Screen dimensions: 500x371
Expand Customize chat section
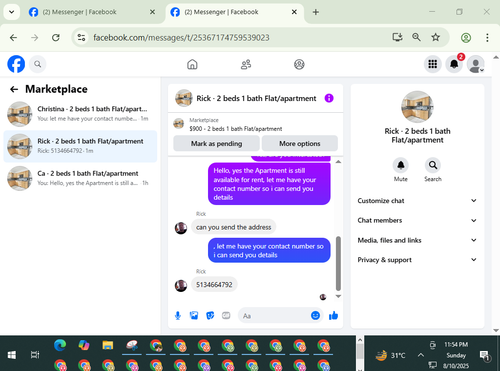(417, 201)
